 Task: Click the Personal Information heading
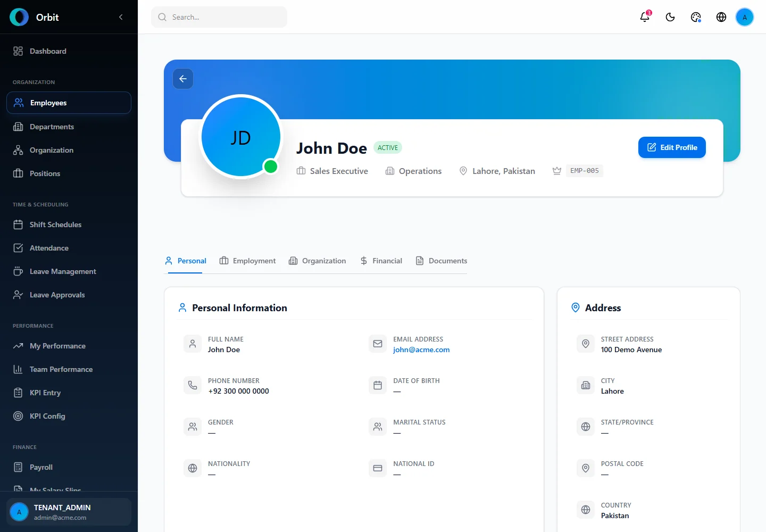coord(239,307)
